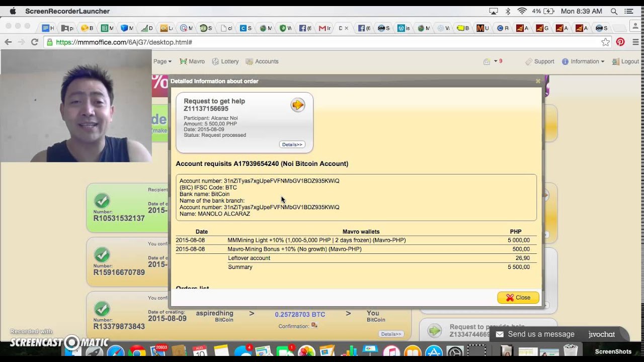Click the yellow arrow icon on request card

click(x=298, y=105)
